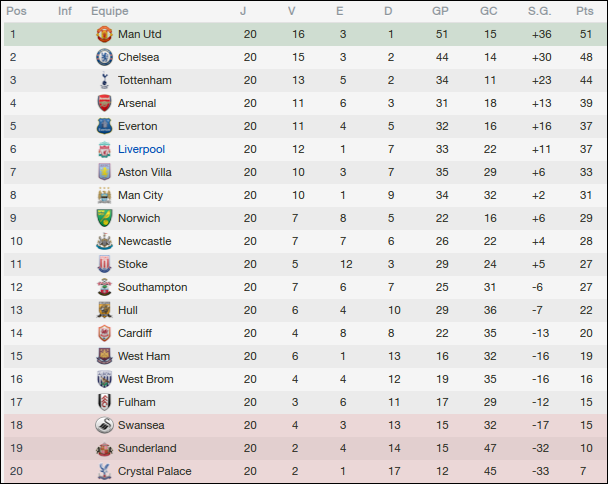Click the Swansea club crest icon
Screen dimensions: 608x484
[x=104, y=425]
